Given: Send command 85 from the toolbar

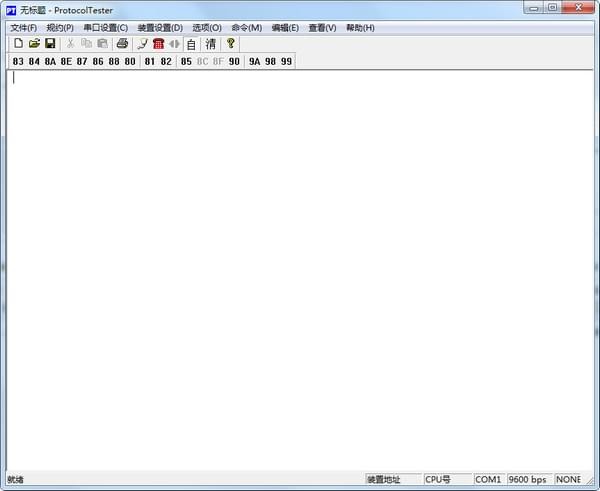Looking at the screenshot, I should pyautogui.click(x=186, y=61).
